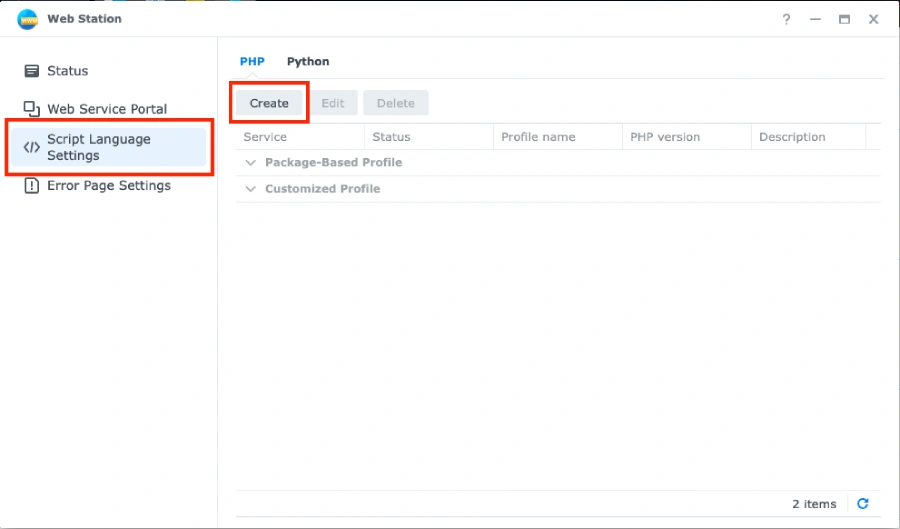The image size is (900, 529).
Task: Minimize the Web Station window
Action: pos(815,20)
